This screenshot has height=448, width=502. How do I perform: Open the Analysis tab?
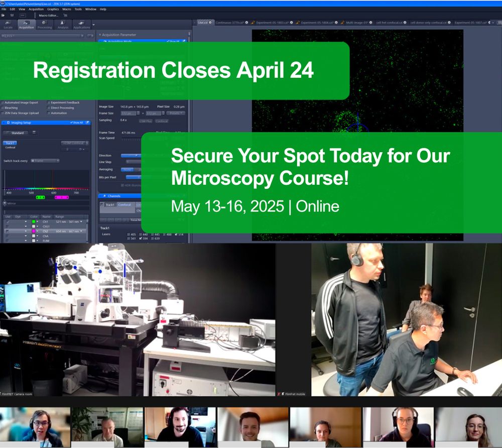63,25
